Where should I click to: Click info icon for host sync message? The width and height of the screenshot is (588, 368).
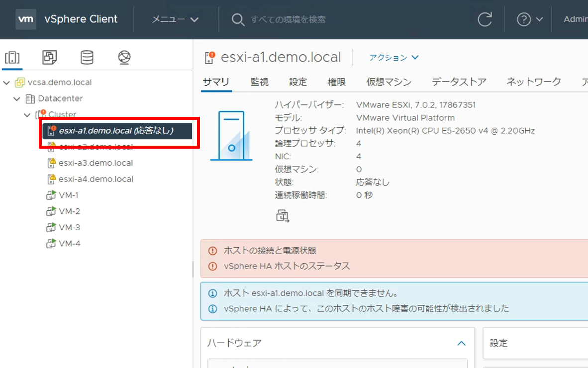(x=212, y=293)
